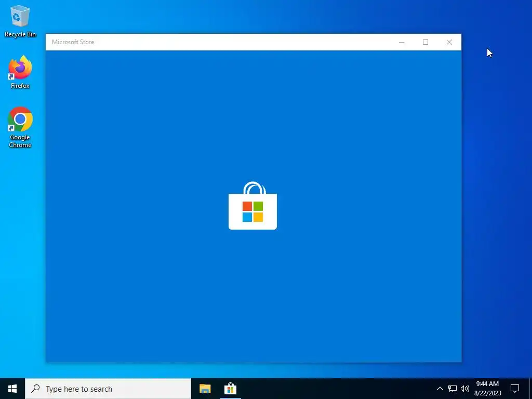Maximize the Microsoft Store window
This screenshot has height=399, width=532.
point(425,42)
